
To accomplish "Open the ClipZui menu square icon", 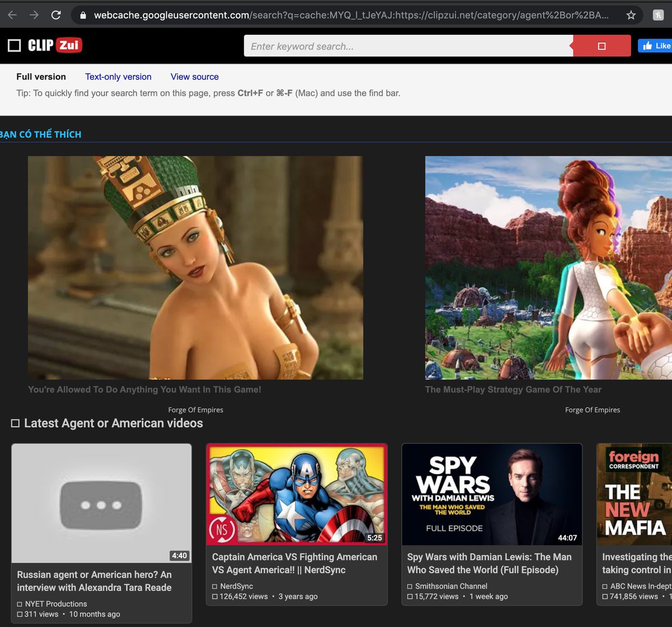I will pyautogui.click(x=14, y=45).
